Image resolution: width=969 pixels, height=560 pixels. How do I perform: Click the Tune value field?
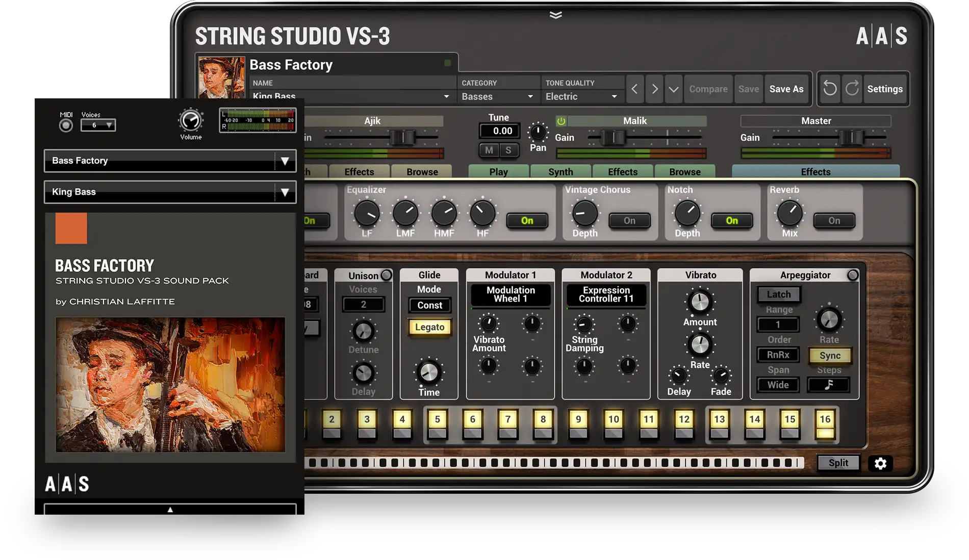pyautogui.click(x=502, y=131)
